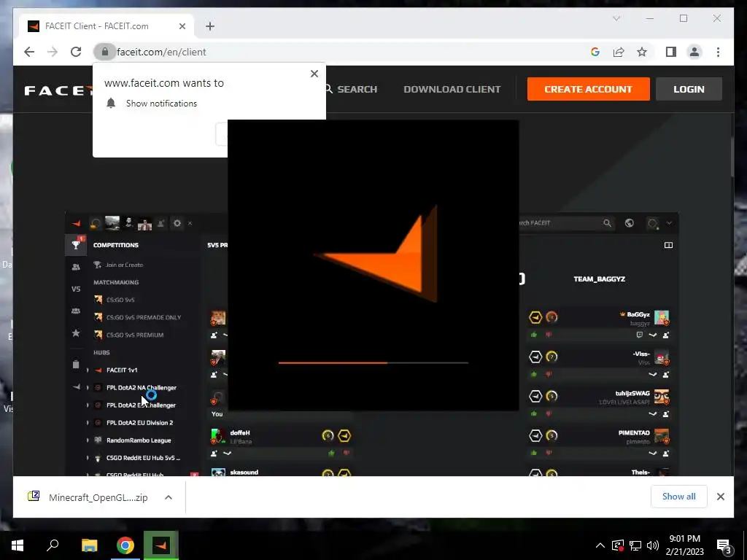Thumbs up the BaGGyz player
The image size is (747, 560).
point(533,335)
